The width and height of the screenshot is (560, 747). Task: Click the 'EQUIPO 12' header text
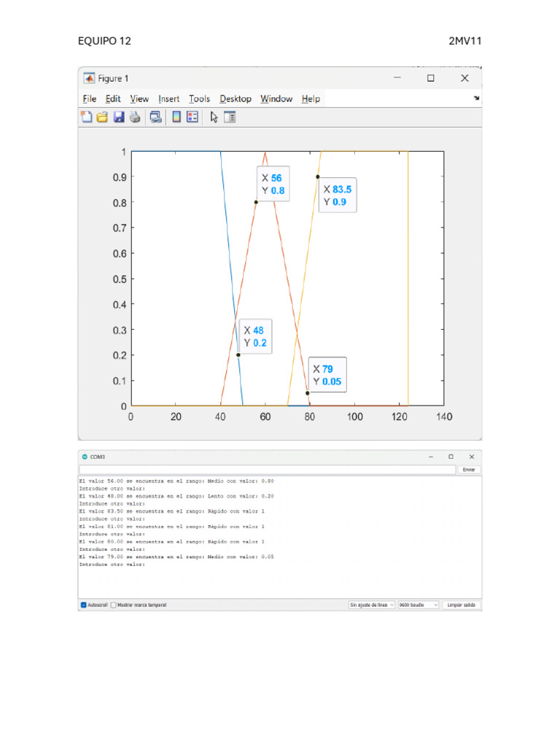[x=104, y=41]
